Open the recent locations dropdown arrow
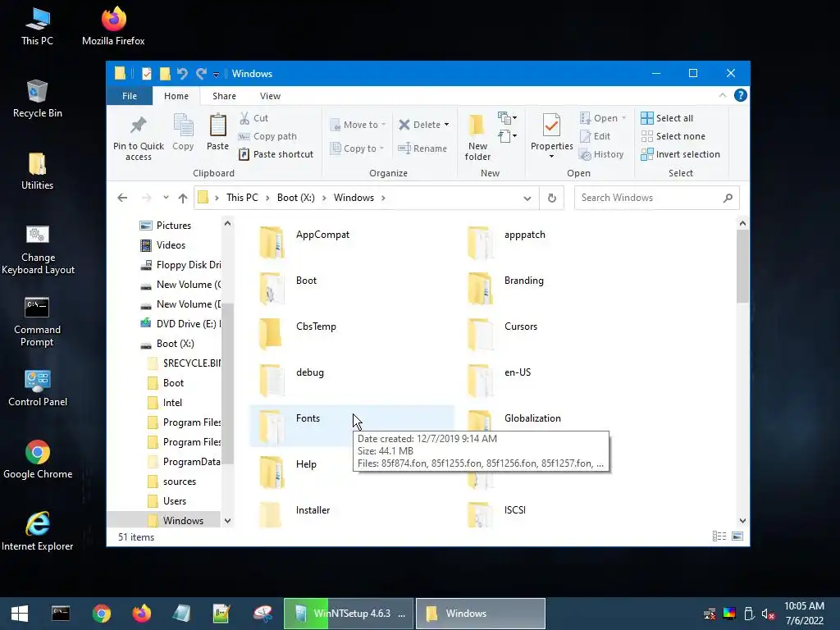 166,198
